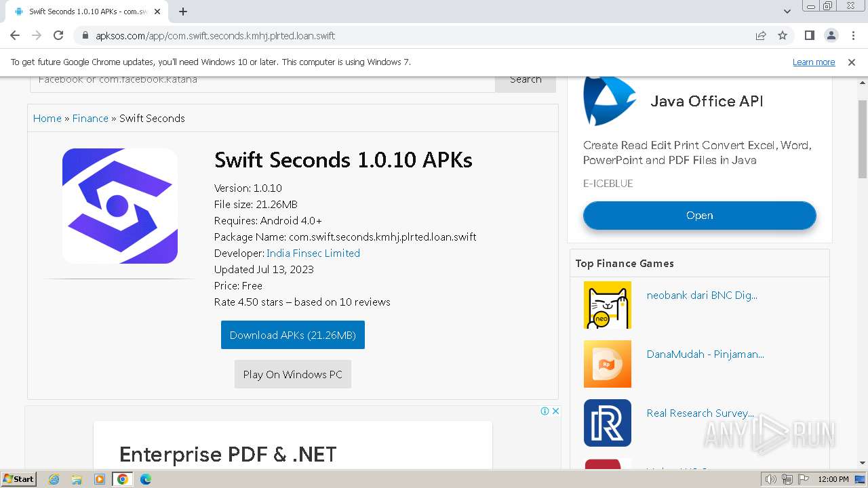Open neobank dari BNC Dig... link
Image resolution: width=868 pixels, height=488 pixels.
702,296
